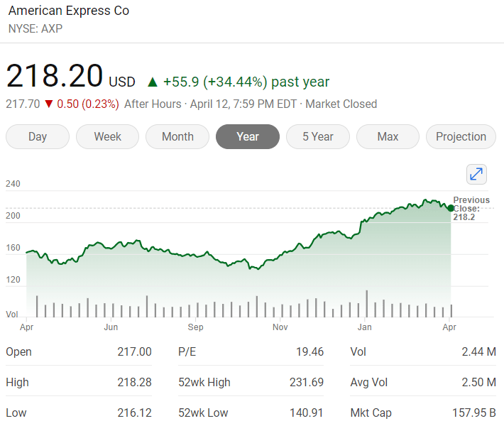This screenshot has width=504, height=426.
Task: Show the Max time range
Action: 388,136
